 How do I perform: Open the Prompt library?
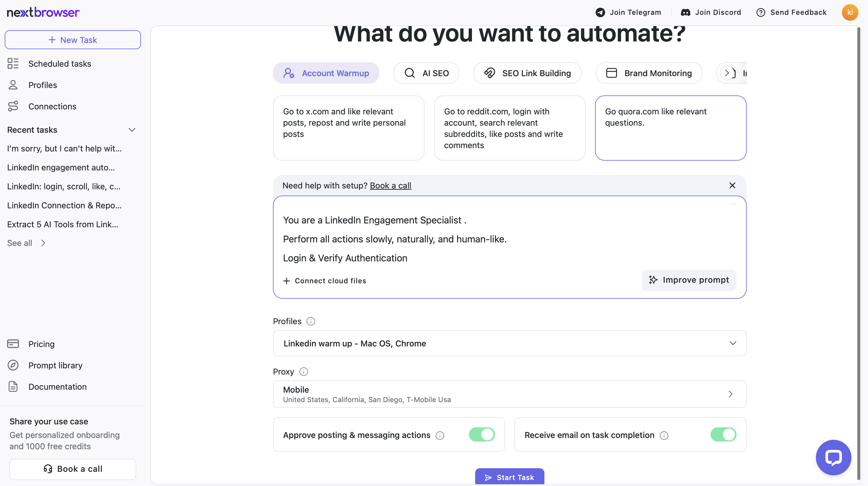pyautogui.click(x=55, y=365)
